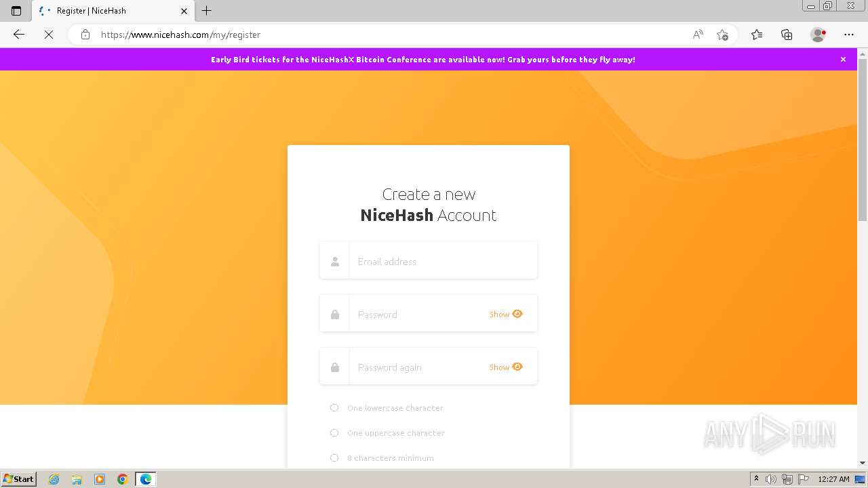
Task: Open the Action Center flag icon
Action: (803, 479)
